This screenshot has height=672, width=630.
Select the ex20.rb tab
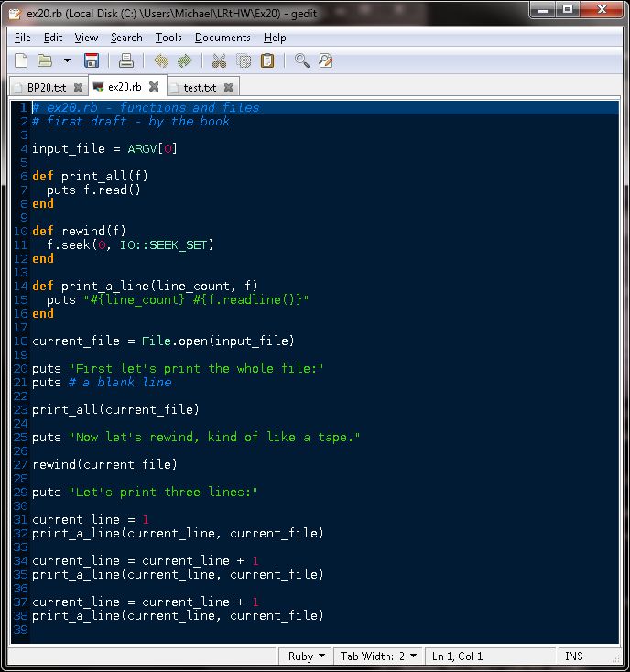125,87
